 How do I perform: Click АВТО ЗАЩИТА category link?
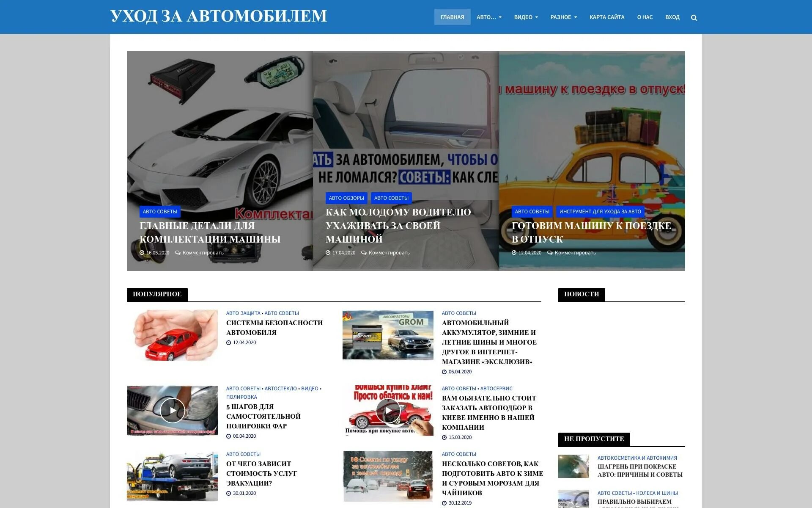[x=243, y=313]
